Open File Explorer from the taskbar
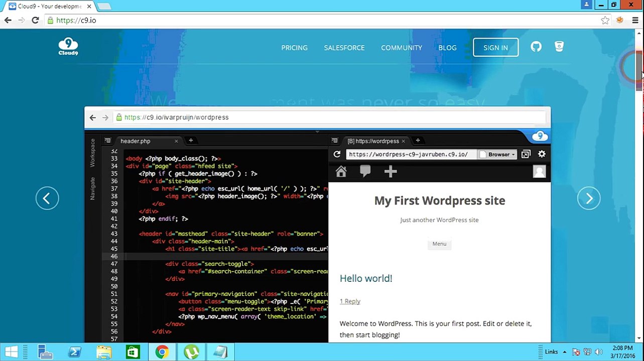Screen dimensions: 644x361 tap(104, 352)
